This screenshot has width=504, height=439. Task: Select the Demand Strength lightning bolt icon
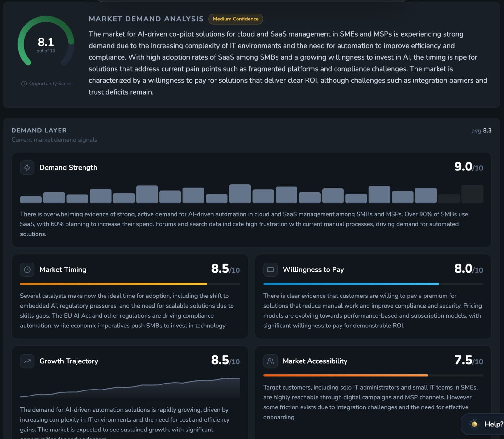pos(27,168)
